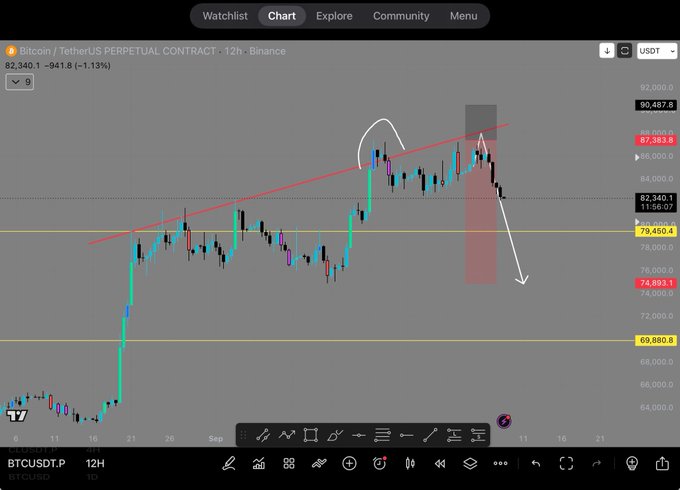The width and height of the screenshot is (680, 490).
Task: Click the share export icon
Action: coord(662,464)
